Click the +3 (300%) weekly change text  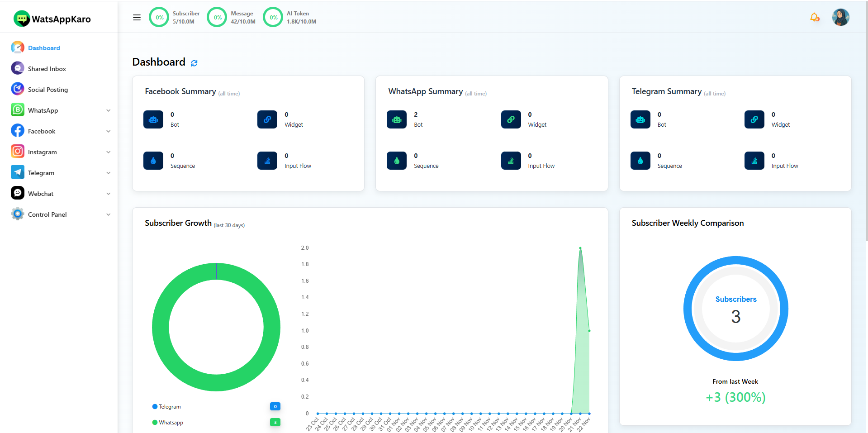[735, 397]
